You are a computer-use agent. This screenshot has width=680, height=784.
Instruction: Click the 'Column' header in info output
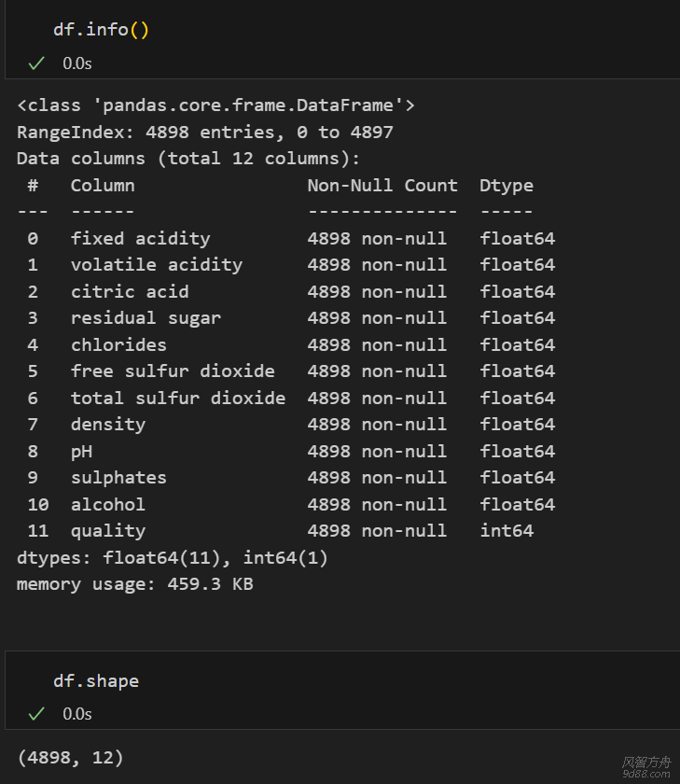coord(103,185)
